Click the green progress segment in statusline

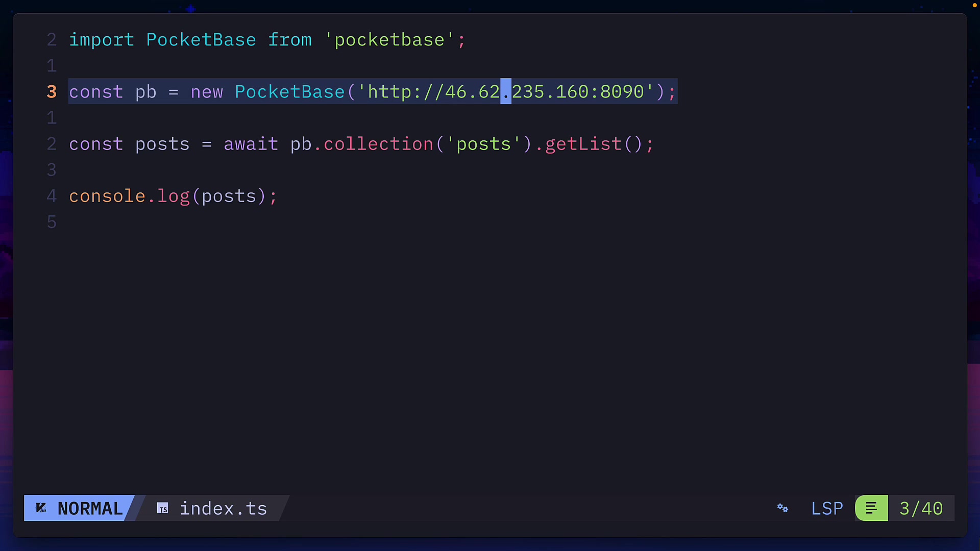point(872,508)
